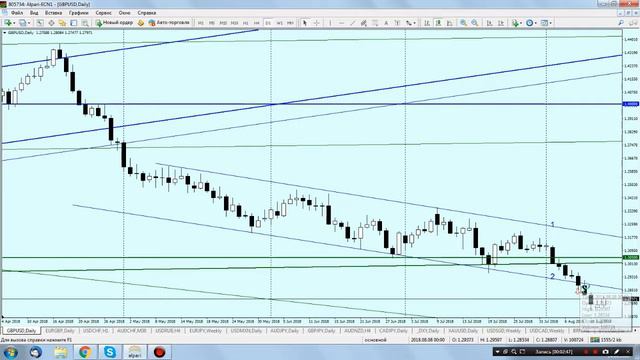
Task: Switch to the EURGBP,Daily chart tab
Action: (60, 330)
